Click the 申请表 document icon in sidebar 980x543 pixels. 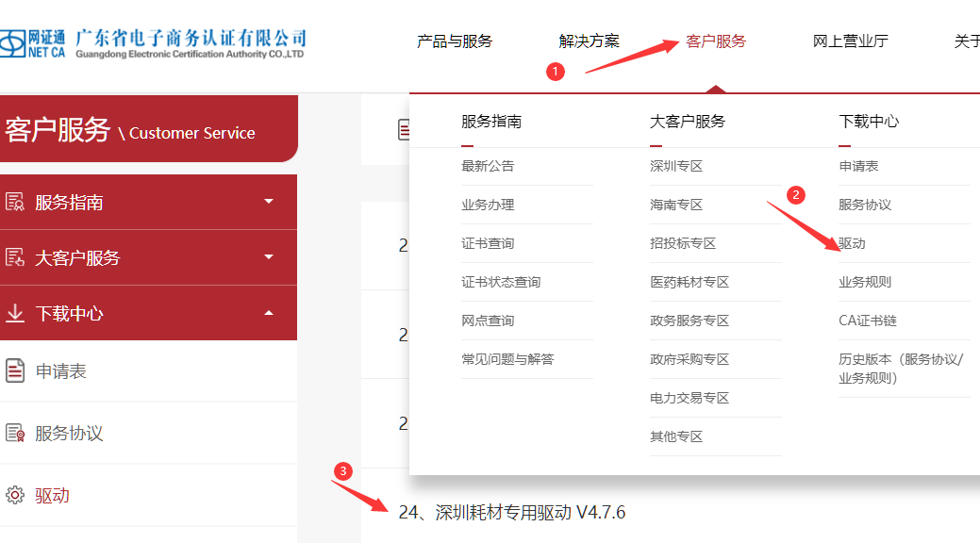pos(15,371)
